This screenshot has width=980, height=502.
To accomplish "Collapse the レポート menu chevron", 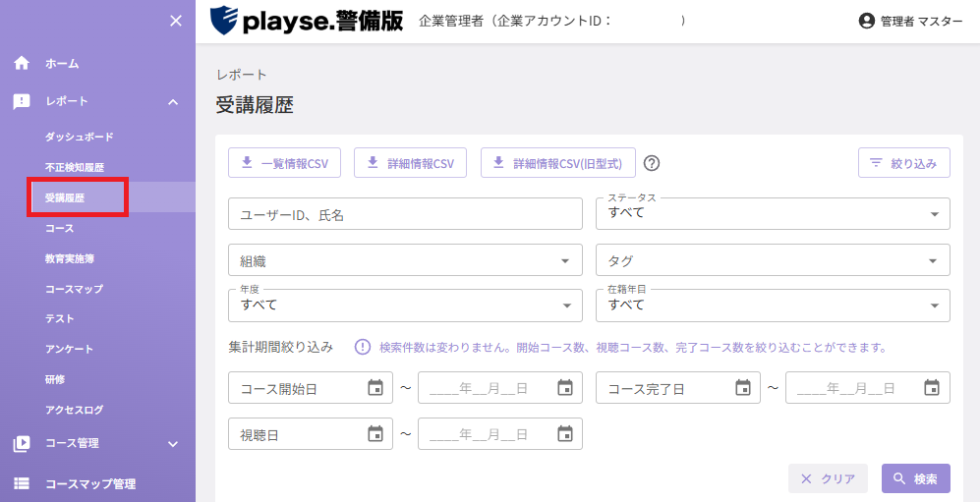I will (x=173, y=101).
